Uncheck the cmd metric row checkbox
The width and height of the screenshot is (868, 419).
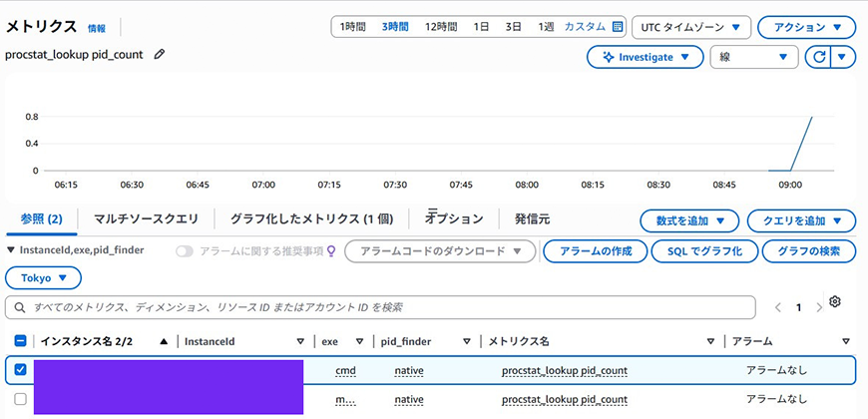click(21, 370)
